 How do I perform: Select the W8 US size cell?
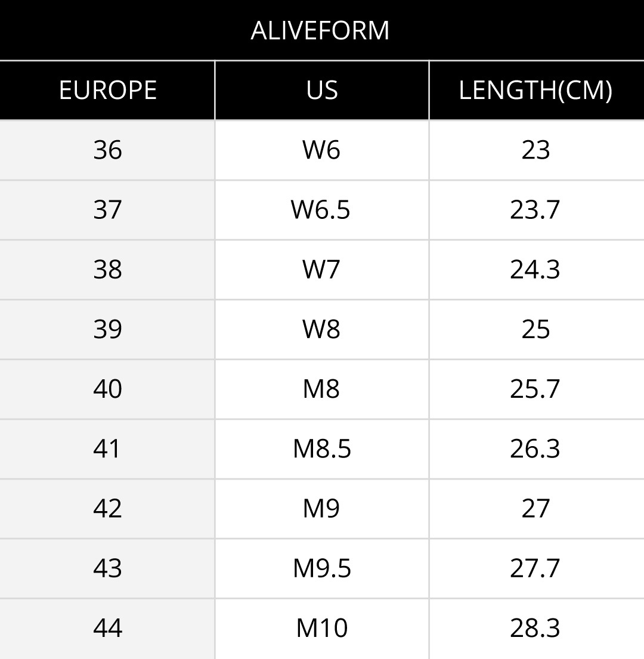(321, 329)
